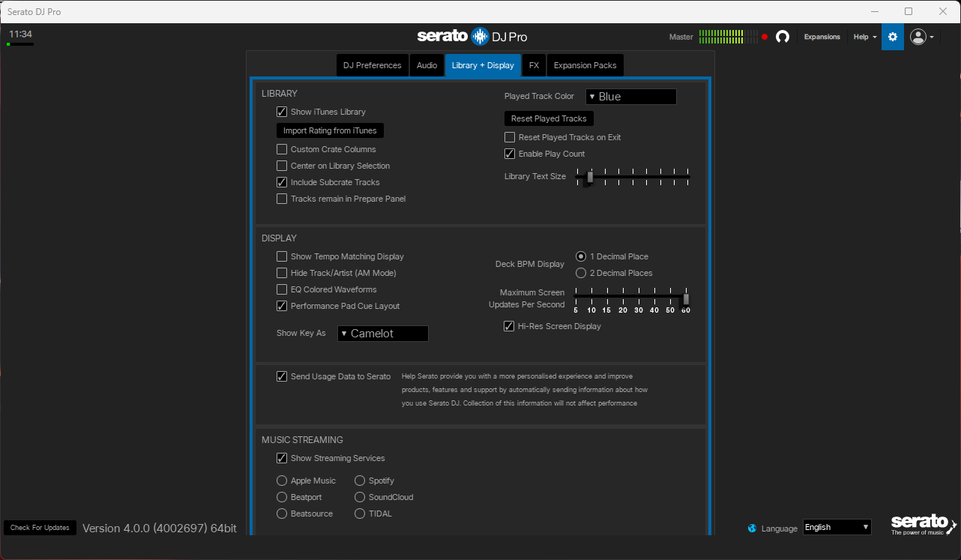Click the headphone icon near Master meter
The width and height of the screenshot is (961, 560).
tap(783, 37)
